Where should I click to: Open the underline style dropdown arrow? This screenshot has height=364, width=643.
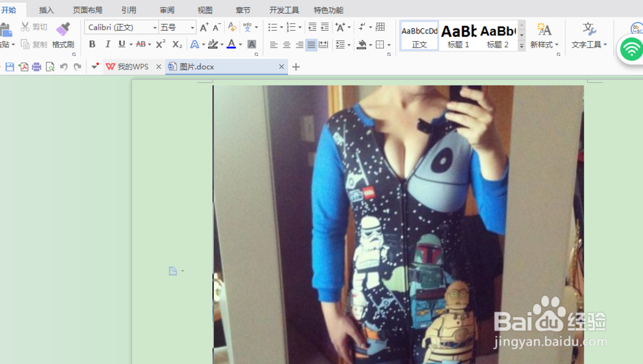[131, 45]
